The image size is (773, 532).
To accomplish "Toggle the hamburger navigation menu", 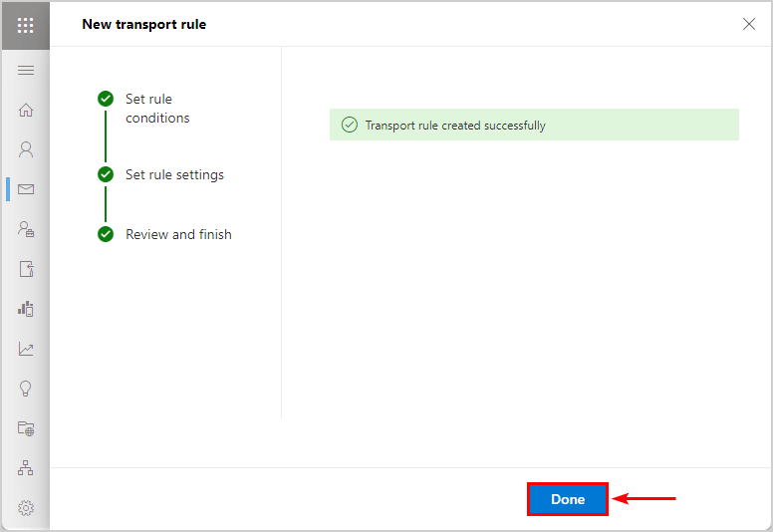I will pos(26,71).
